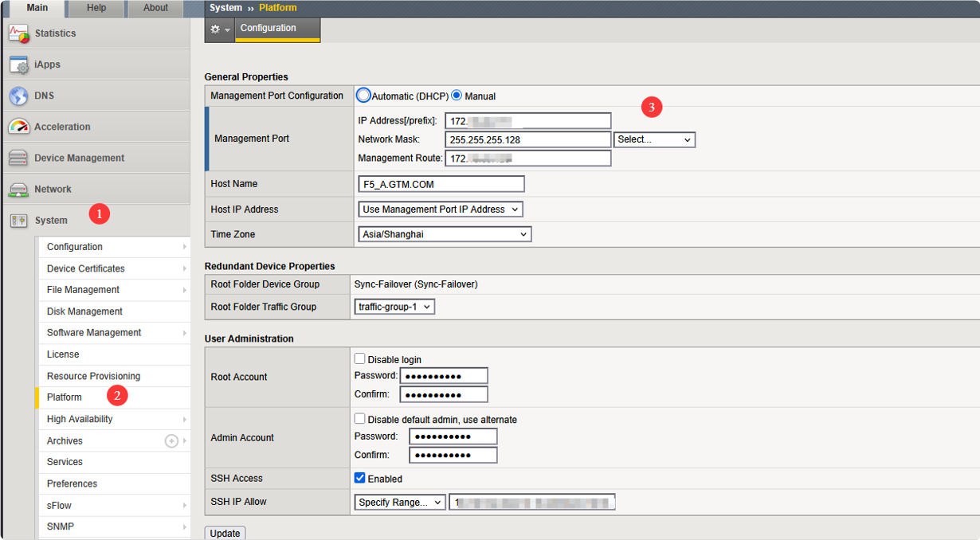
Task: Click the Management Route input field
Action: pos(528,158)
